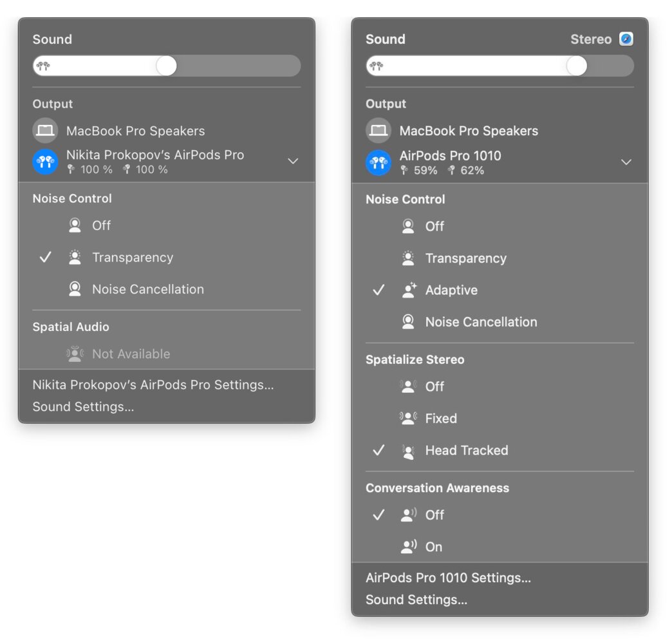Click the right panel volume slider knob

coord(577,66)
